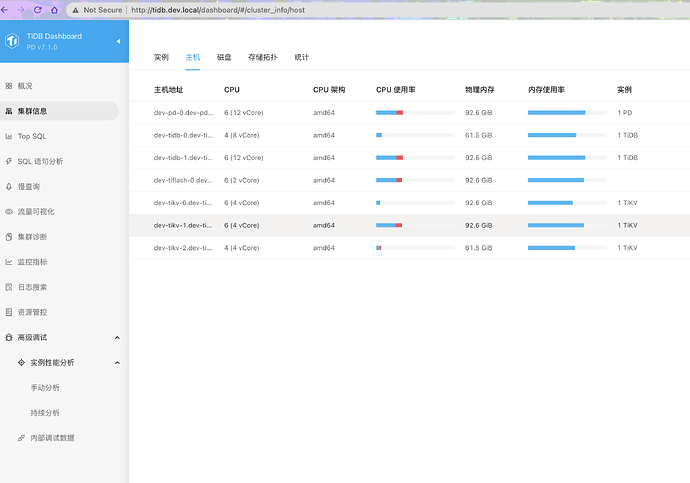Click the memory usage bar for dev-tiflash-0
The height and width of the screenshot is (483, 690).
coord(567,180)
